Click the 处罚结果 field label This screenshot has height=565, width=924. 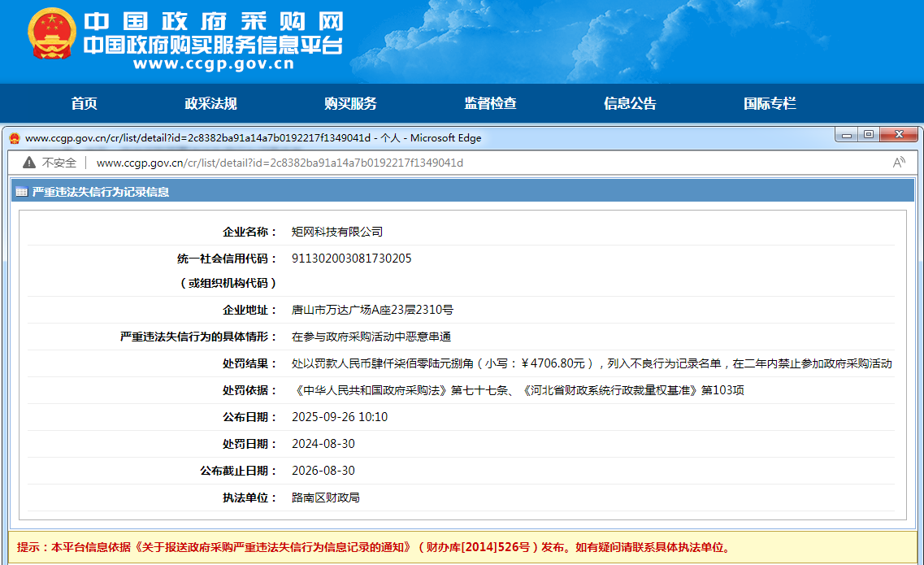coord(249,363)
